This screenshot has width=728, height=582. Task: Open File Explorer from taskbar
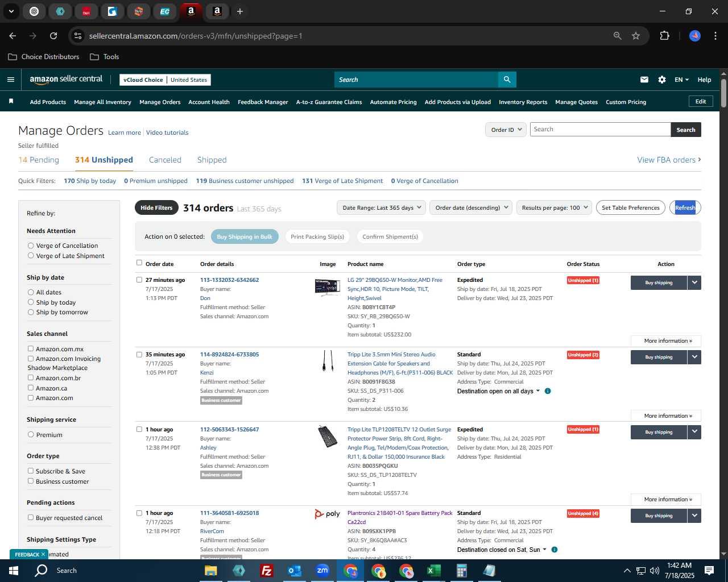tap(211, 571)
